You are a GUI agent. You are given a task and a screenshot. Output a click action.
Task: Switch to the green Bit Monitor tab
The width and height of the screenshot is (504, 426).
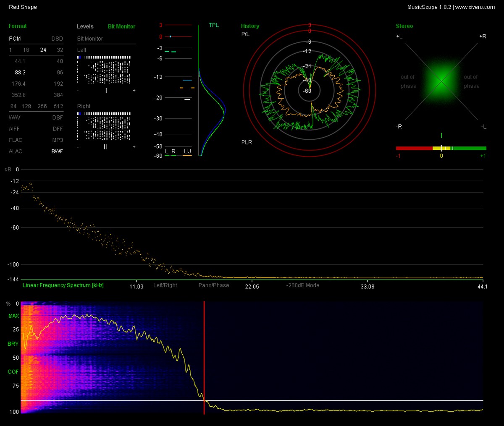tap(121, 26)
